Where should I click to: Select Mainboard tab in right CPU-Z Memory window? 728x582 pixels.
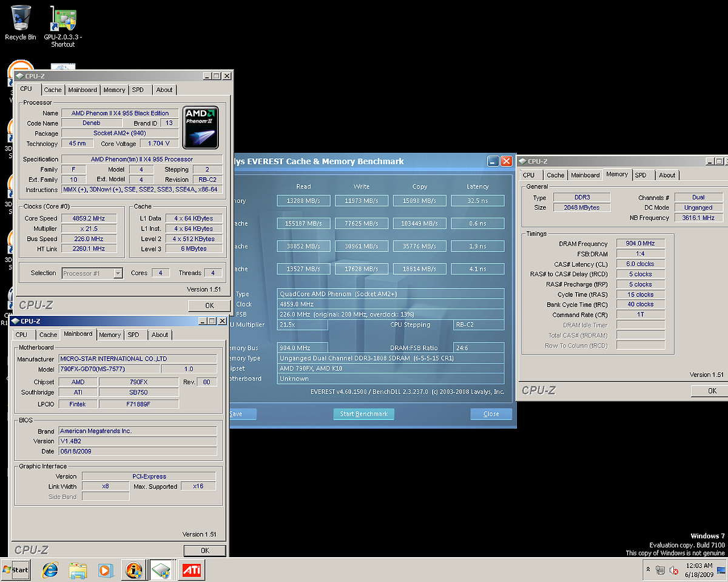585,175
